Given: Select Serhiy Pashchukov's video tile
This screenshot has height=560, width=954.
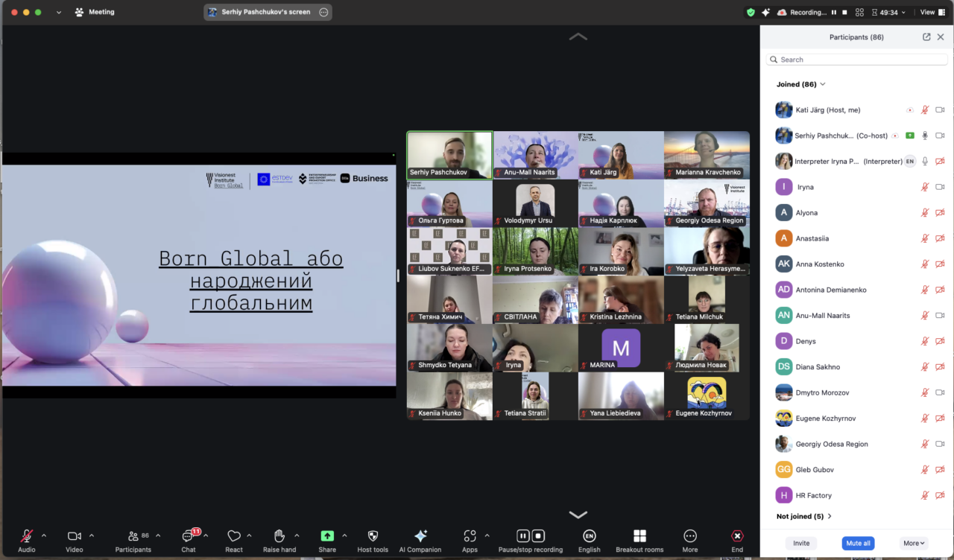Looking at the screenshot, I should [449, 155].
